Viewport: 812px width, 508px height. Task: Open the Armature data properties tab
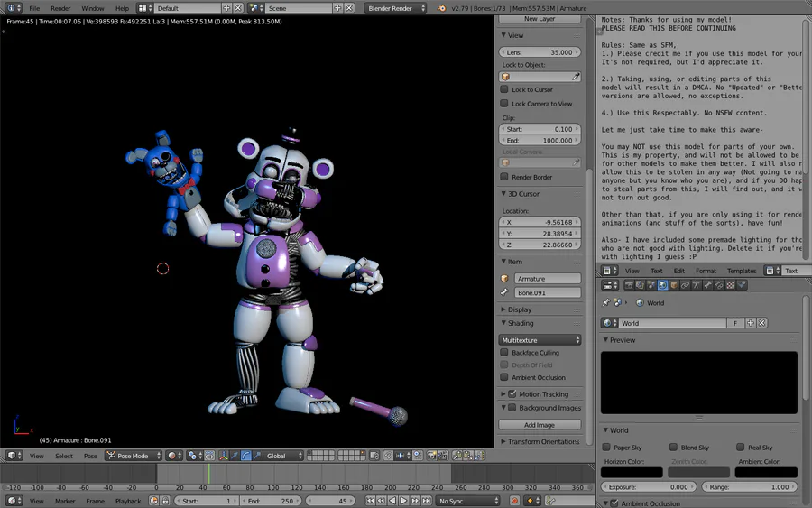(x=696, y=285)
